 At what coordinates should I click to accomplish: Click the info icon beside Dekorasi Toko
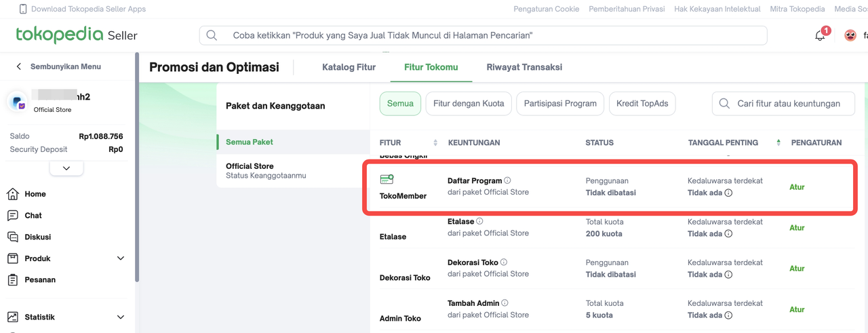[x=504, y=262]
